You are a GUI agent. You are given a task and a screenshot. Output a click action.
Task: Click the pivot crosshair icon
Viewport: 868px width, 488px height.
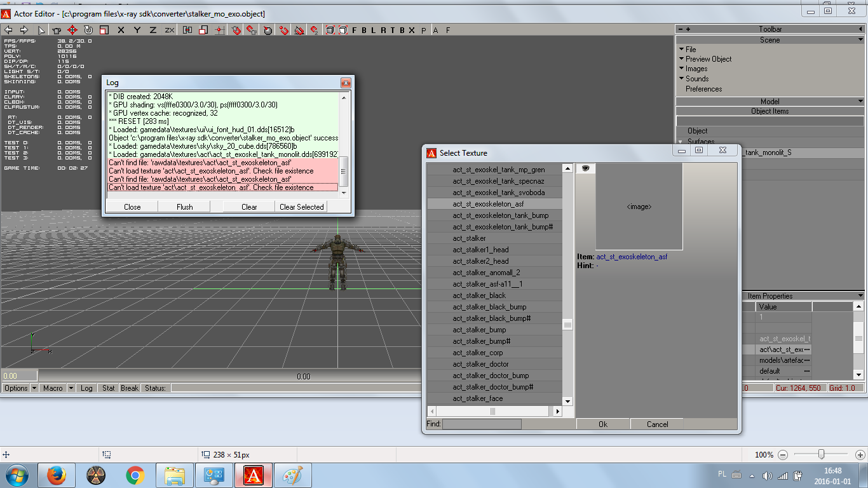pos(219,30)
